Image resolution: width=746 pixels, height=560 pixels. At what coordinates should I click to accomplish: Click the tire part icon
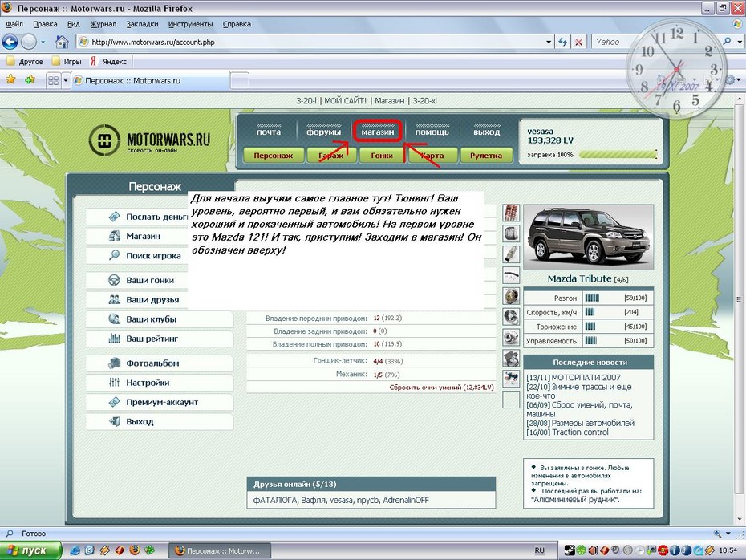pyautogui.click(x=511, y=233)
